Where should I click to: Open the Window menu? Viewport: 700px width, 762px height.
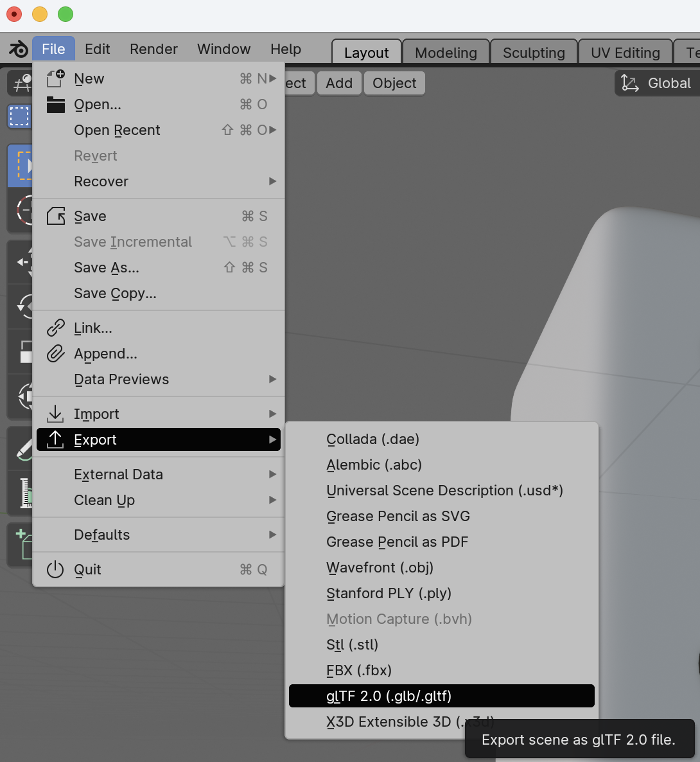tap(224, 49)
